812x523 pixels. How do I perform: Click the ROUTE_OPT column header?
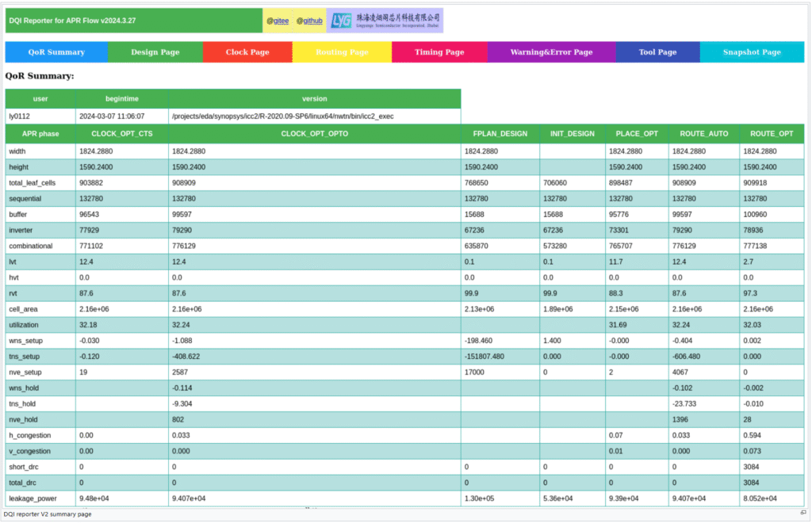coord(772,134)
